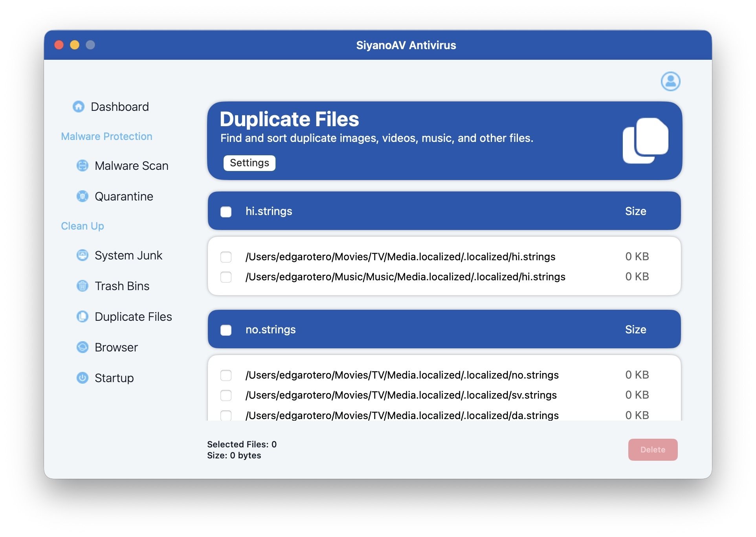
Task: Click the Quarantine shield icon
Action: tap(83, 196)
